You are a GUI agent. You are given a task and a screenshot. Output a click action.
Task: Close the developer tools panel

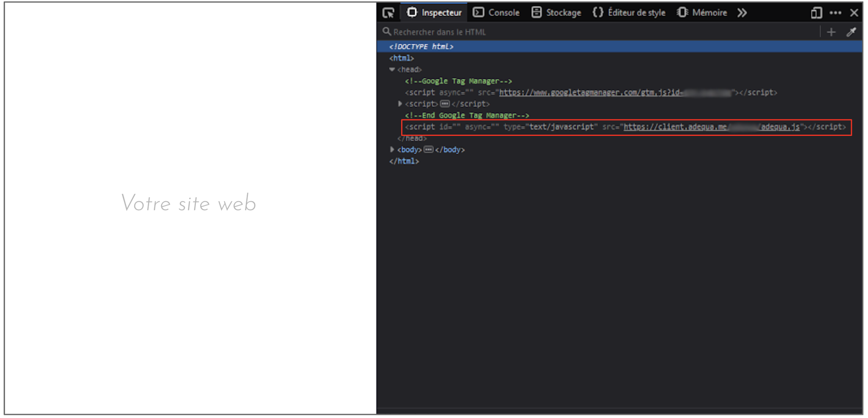point(854,13)
